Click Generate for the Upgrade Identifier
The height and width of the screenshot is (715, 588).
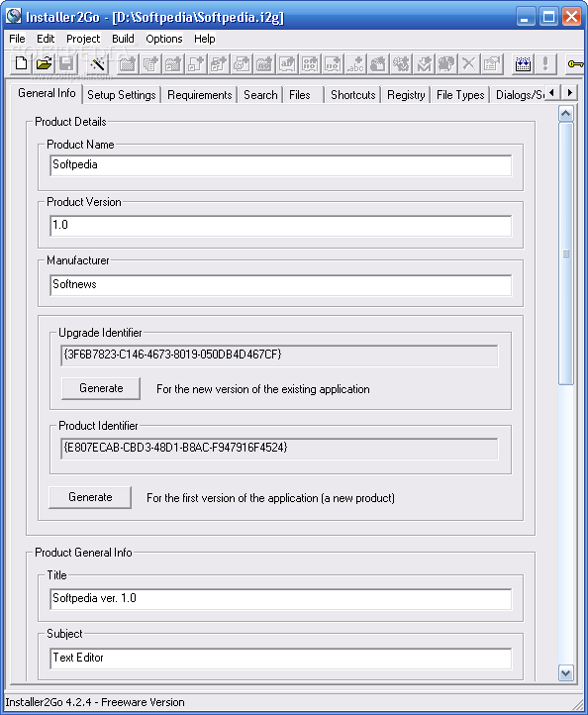tap(101, 388)
